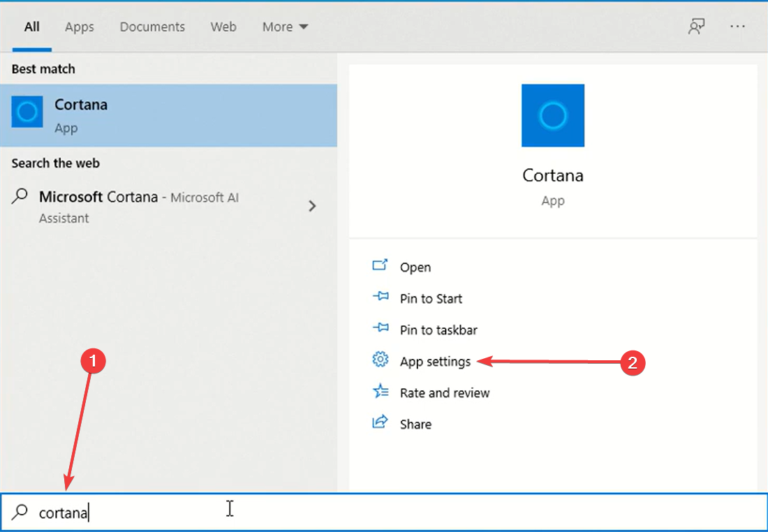Click the Cortana title in preview pane
The height and width of the screenshot is (532, 768).
[552, 175]
